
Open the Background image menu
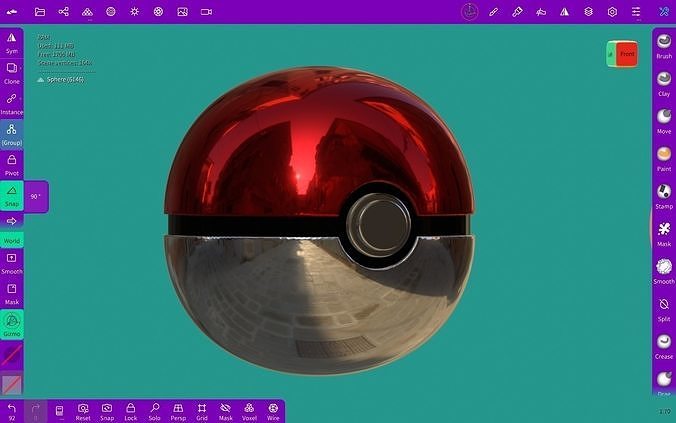(x=182, y=12)
